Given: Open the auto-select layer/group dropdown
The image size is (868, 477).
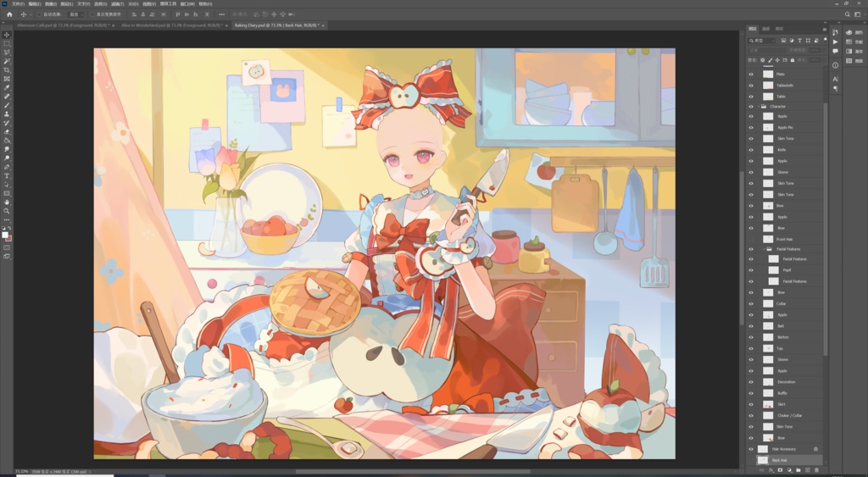Looking at the screenshot, I should (x=75, y=14).
